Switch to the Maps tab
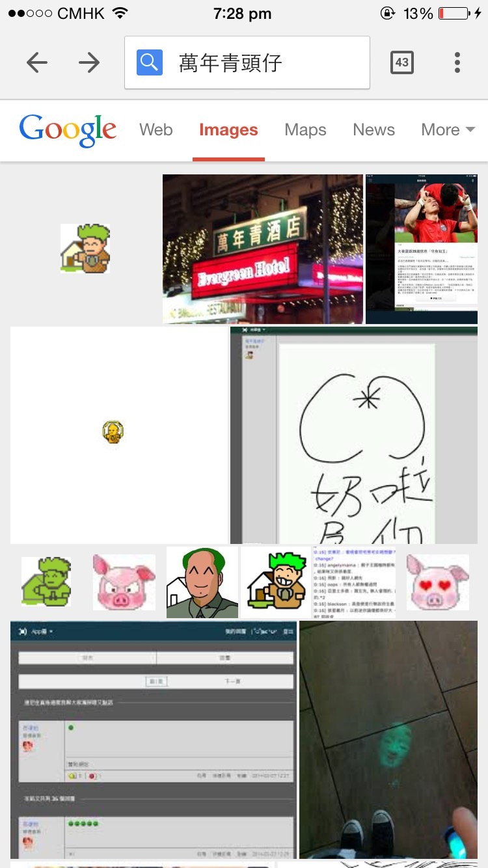This screenshot has height=868, width=488. [305, 129]
